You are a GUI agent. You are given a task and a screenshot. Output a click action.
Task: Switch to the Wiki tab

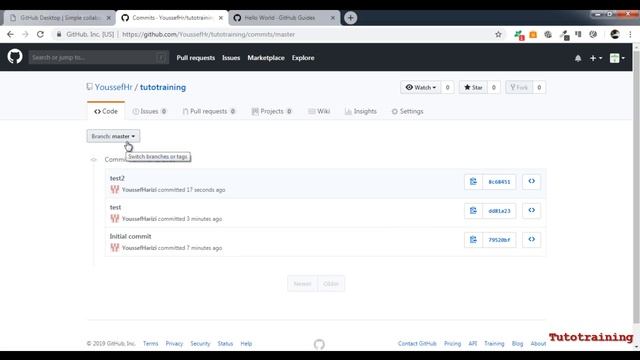tap(319, 111)
